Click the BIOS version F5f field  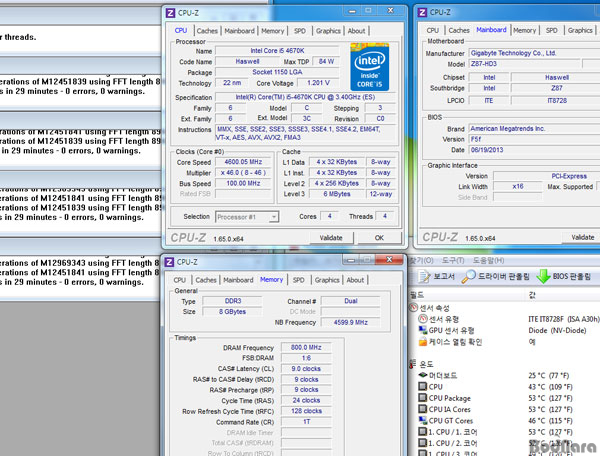[x=535, y=139]
